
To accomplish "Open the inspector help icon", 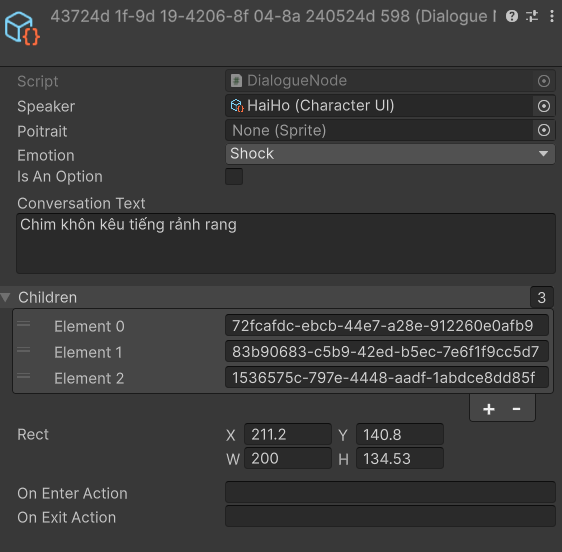I will coord(511,16).
